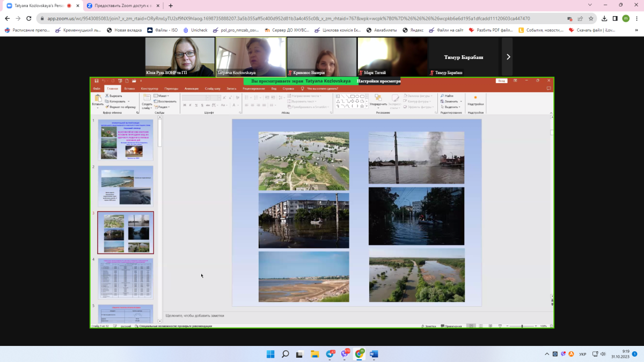This screenshot has width=644, height=362.
Task: Click the Настройки просмотра button
Action: [378, 81]
